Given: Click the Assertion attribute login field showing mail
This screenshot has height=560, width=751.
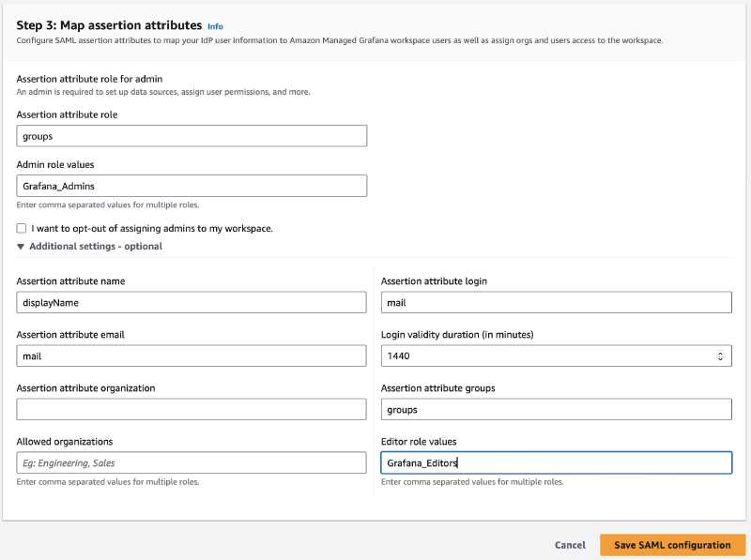Looking at the screenshot, I should click(x=556, y=302).
